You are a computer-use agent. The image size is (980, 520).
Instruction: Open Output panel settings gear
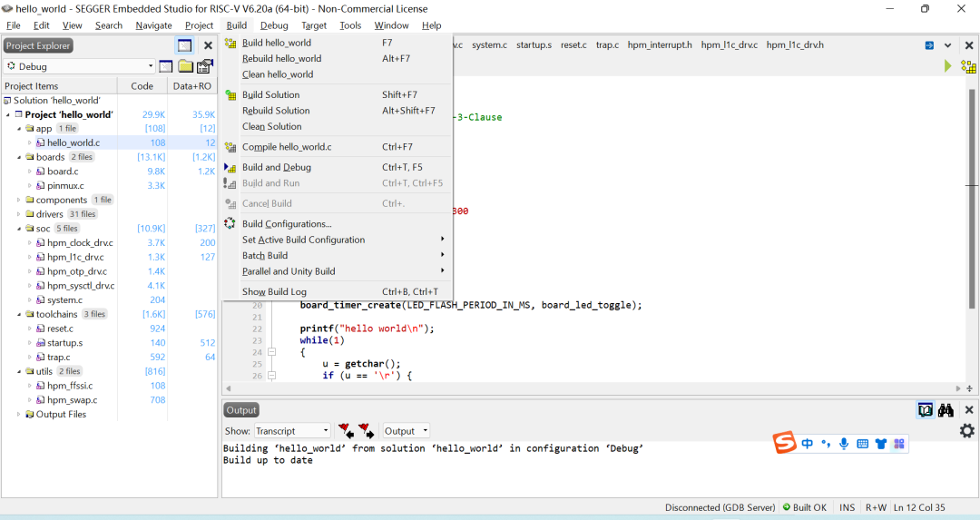click(967, 431)
